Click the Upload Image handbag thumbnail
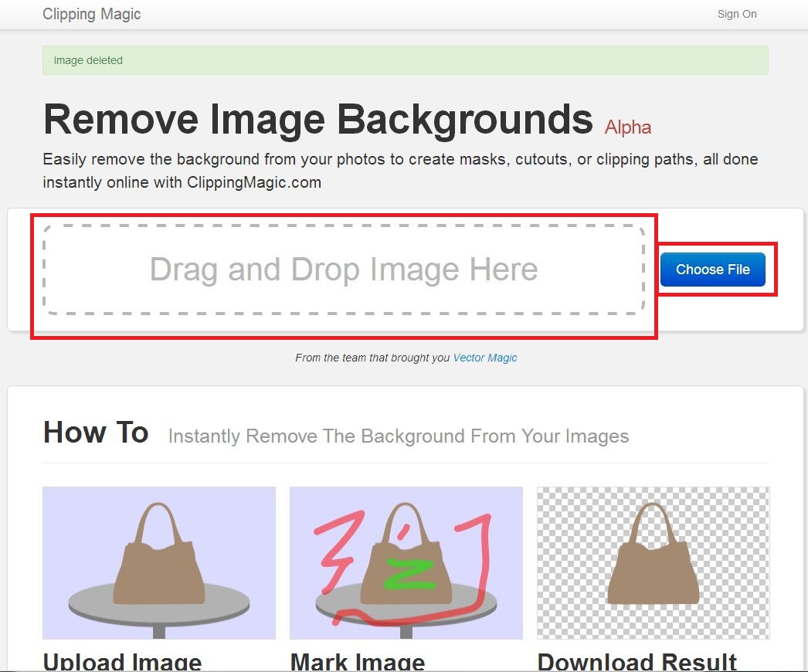This screenshot has width=808, height=672. 158,563
